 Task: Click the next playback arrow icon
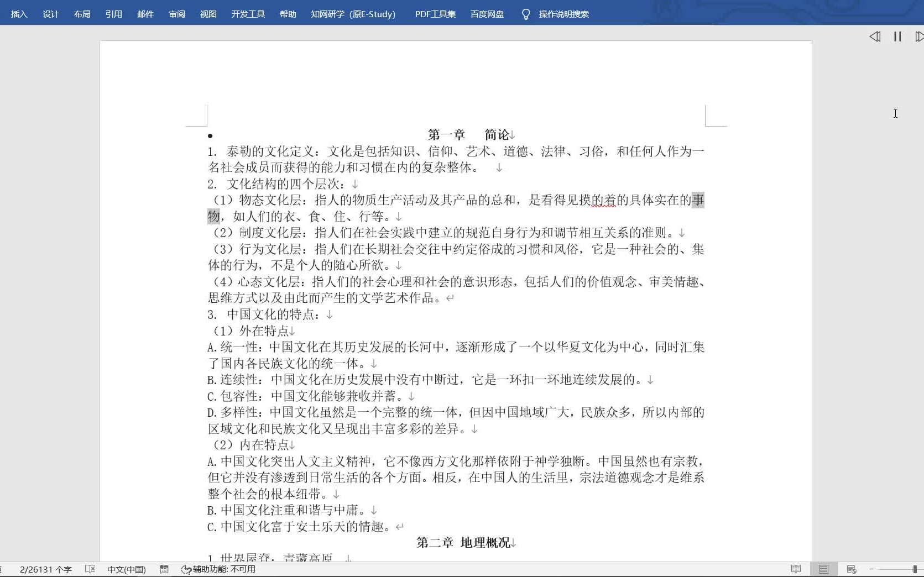tap(919, 36)
